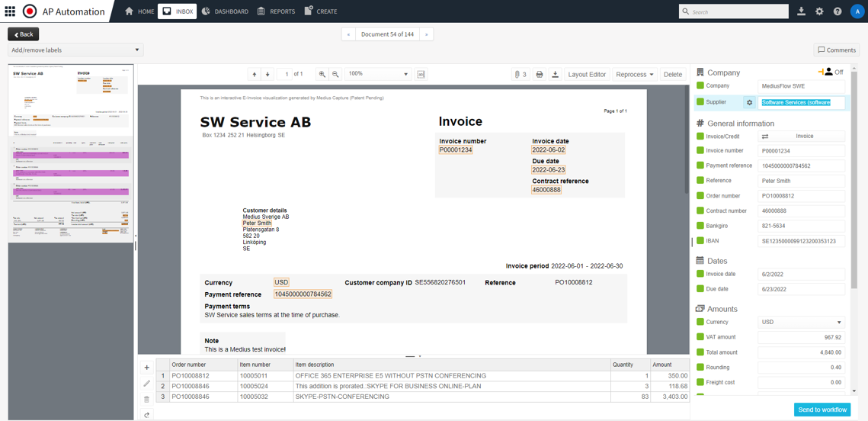Click the Send to workflow button
868x421 pixels.
click(x=822, y=410)
